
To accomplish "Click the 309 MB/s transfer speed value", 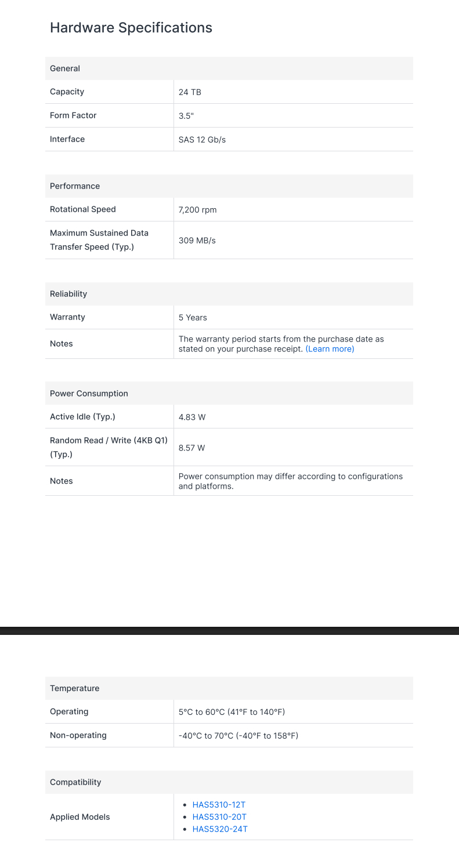I will pos(197,240).
